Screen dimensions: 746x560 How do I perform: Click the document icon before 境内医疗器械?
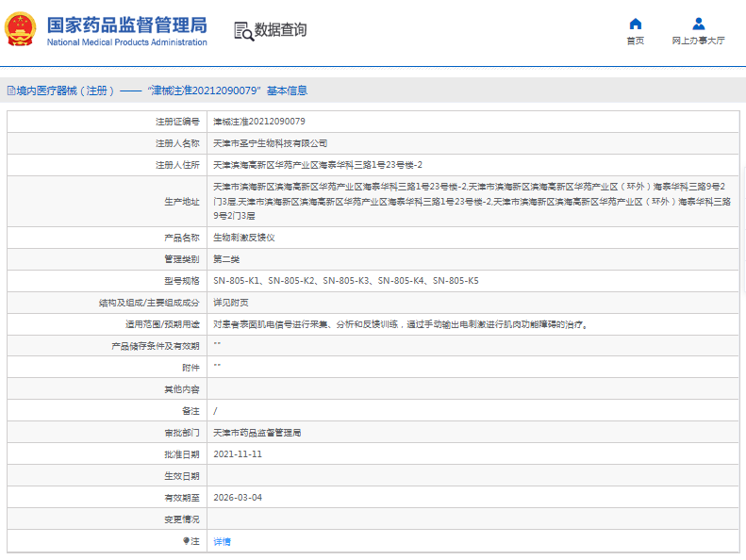10,91
